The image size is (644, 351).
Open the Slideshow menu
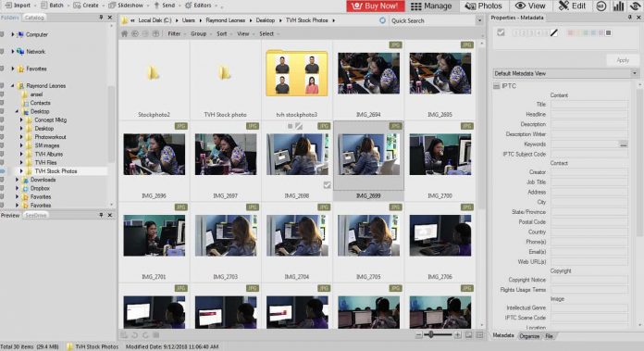[128, 6]
